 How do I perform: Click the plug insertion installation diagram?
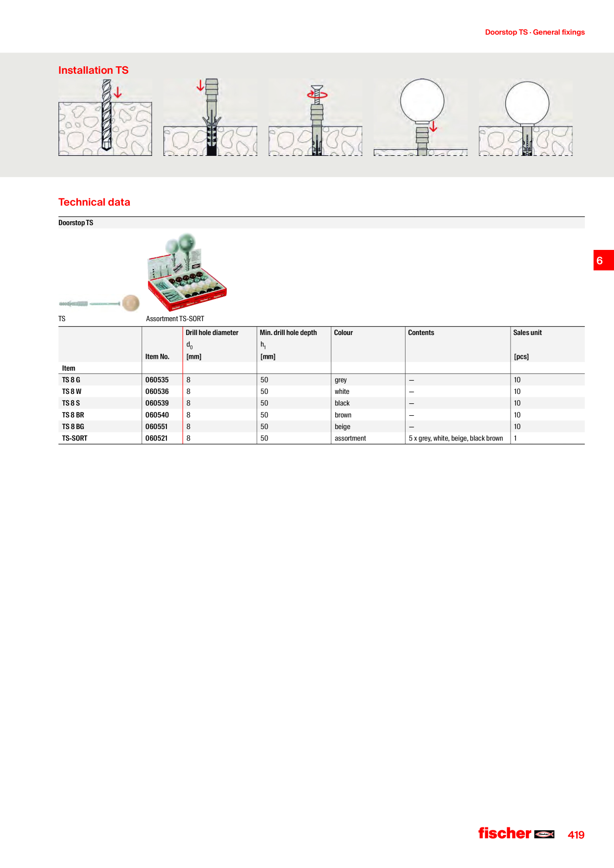(210, 118)
